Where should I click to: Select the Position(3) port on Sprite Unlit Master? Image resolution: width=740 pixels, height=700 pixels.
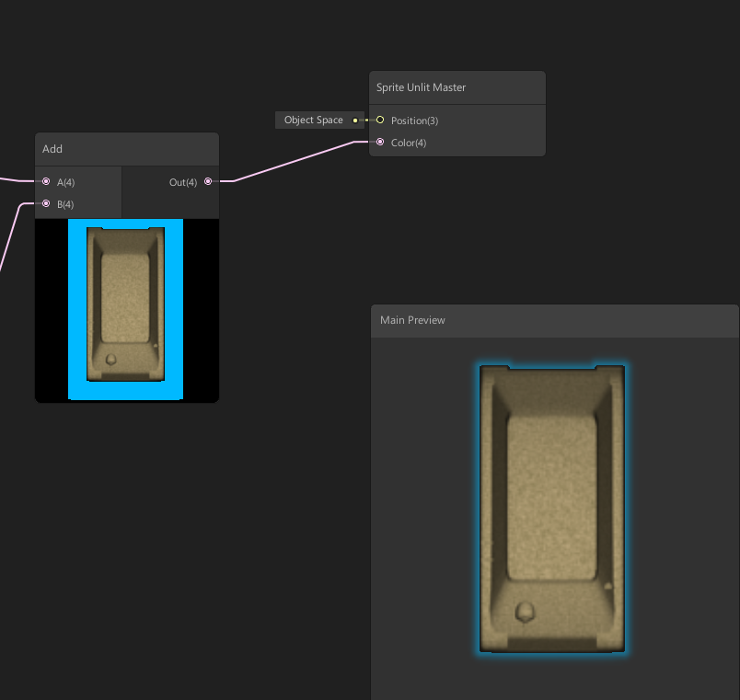380,120
